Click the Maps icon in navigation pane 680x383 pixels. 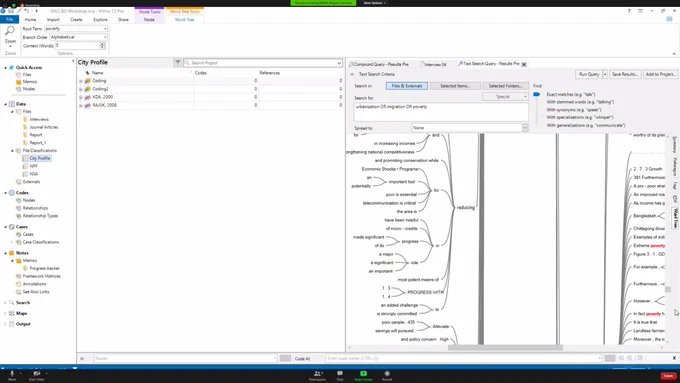12,313
